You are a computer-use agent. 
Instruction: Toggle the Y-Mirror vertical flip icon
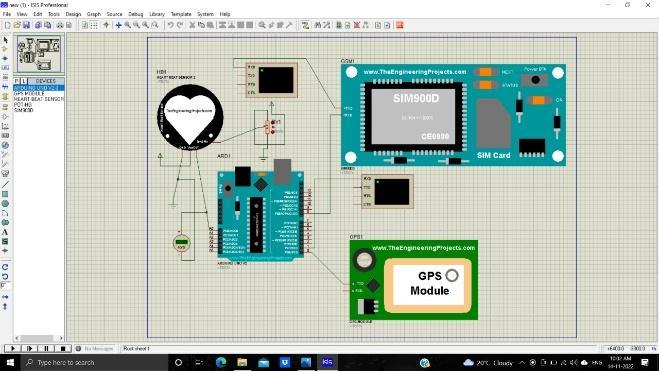pos(5,307)
